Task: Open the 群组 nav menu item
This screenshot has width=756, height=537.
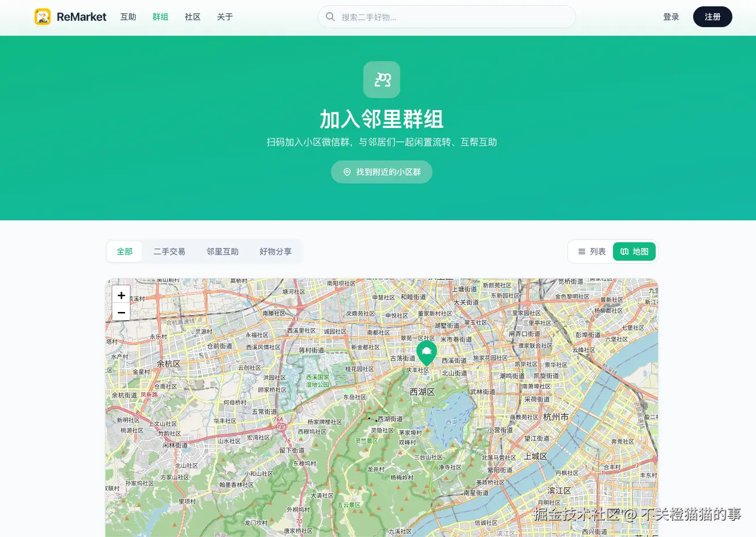Action: [x=160, y=17]
